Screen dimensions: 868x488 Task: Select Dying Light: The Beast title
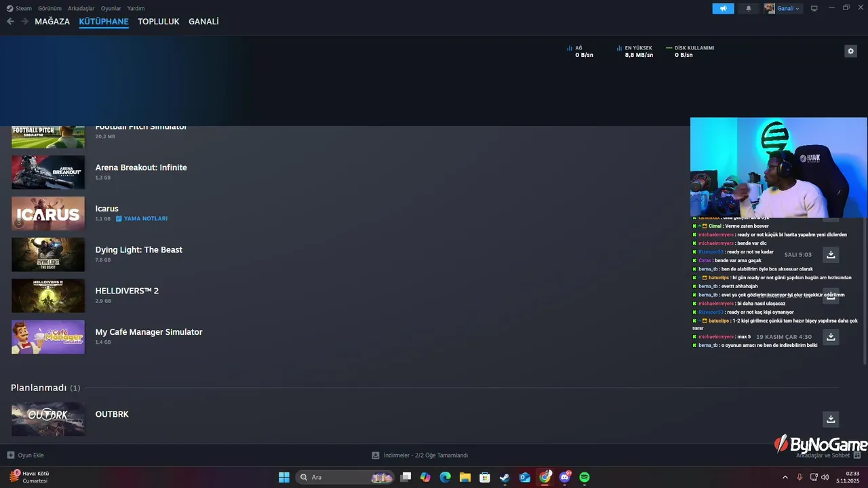[139, 250]
